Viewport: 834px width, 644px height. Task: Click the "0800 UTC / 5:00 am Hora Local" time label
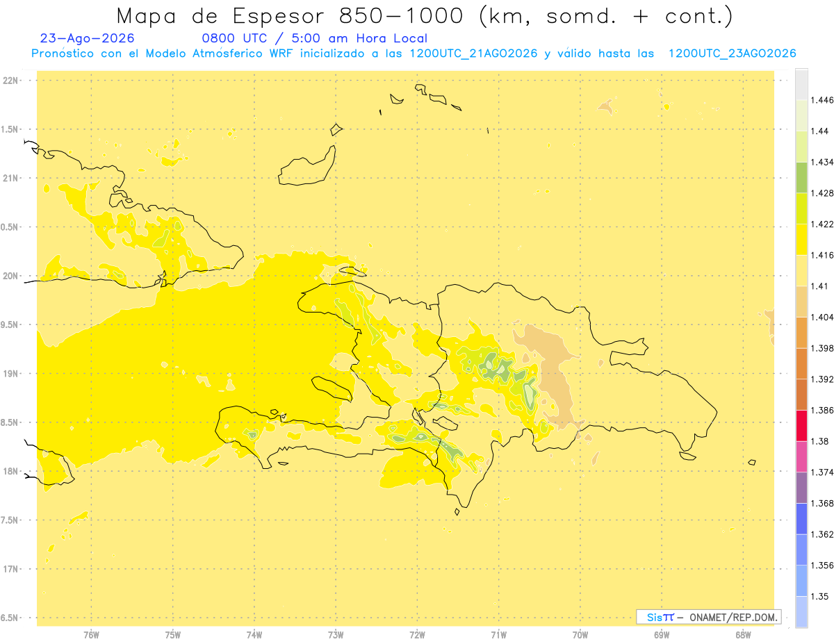coord(314,39)
